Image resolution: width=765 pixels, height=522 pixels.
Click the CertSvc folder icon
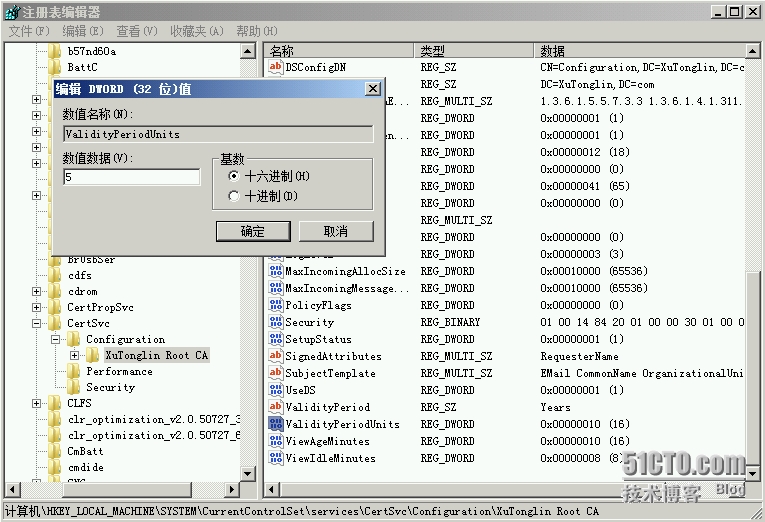tap(55, 323)
